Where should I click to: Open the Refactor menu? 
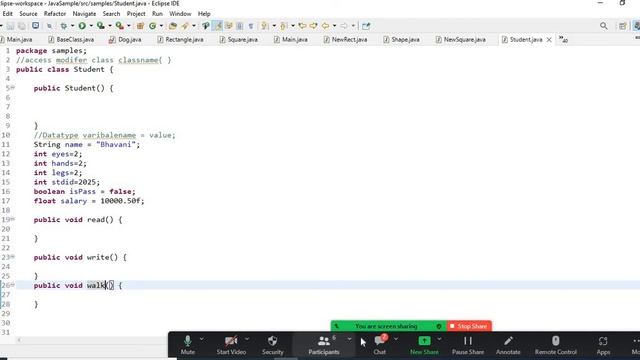[55, 13]
